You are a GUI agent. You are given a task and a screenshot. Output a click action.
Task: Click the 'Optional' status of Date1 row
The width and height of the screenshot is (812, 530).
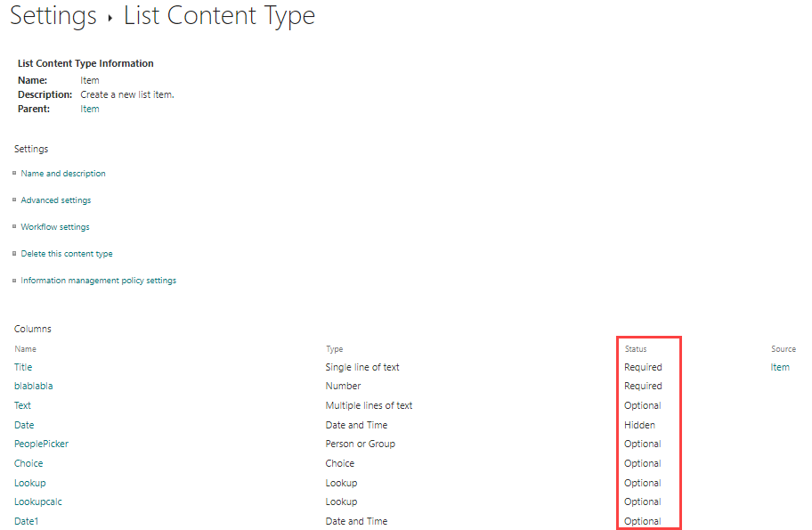[643, 522]
